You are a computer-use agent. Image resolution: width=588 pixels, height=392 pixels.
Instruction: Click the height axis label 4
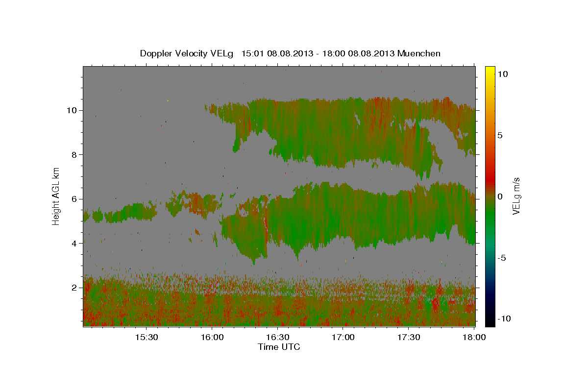(74, 244)
